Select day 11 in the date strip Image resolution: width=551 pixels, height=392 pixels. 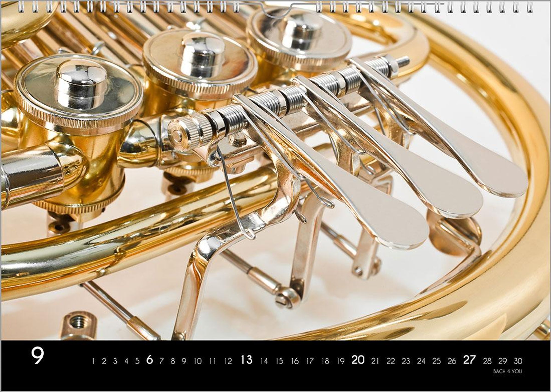pyautogui.click(x=212, y=361)
